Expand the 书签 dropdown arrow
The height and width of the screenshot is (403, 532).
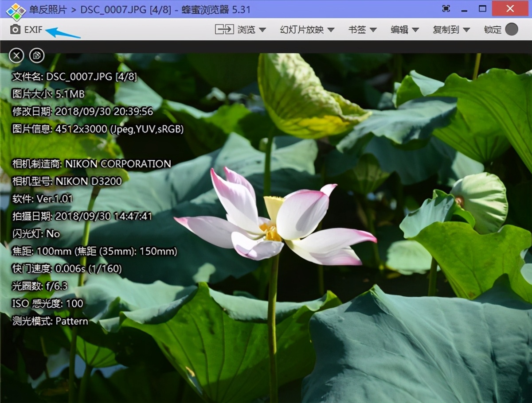coord(373,30)
